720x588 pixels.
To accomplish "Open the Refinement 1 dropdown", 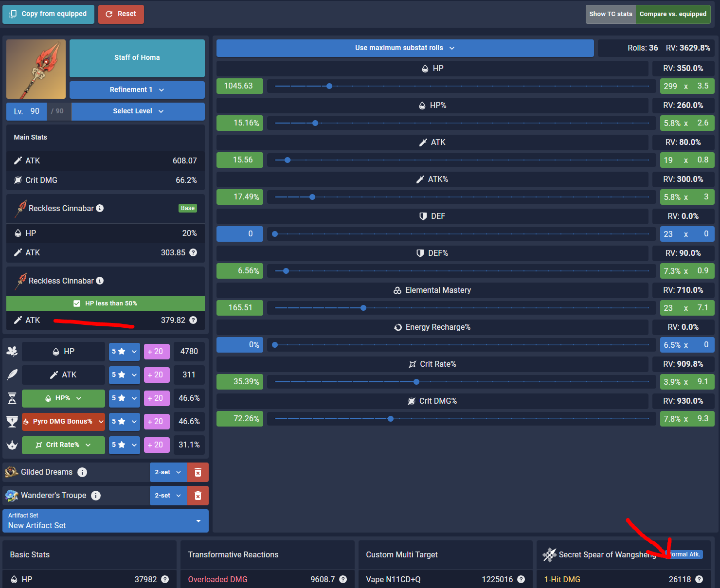I will tap(137, 89).
